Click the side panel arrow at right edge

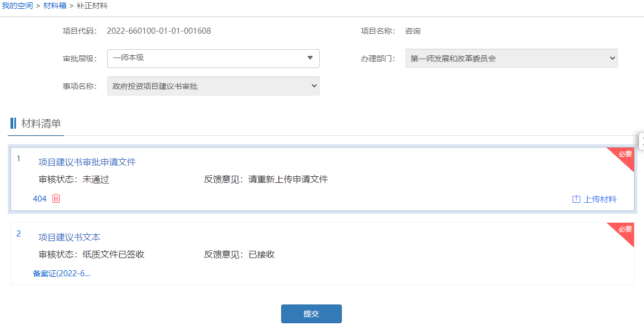(x=641, y=141)
